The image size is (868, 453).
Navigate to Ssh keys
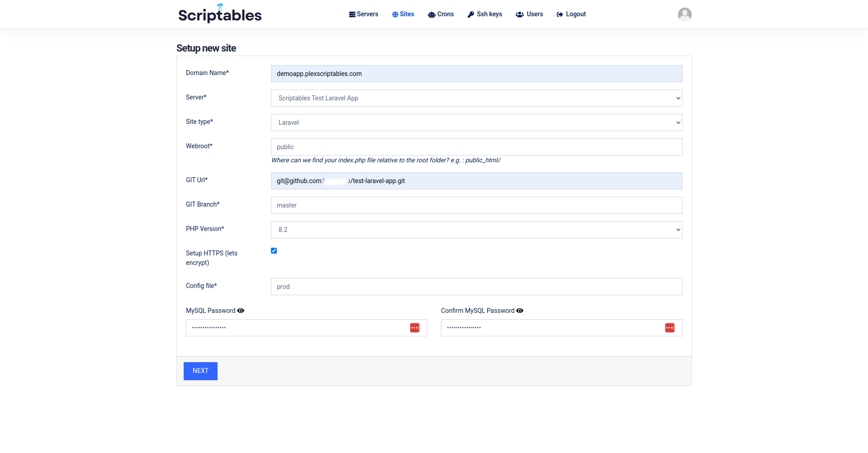pos(484,14)
